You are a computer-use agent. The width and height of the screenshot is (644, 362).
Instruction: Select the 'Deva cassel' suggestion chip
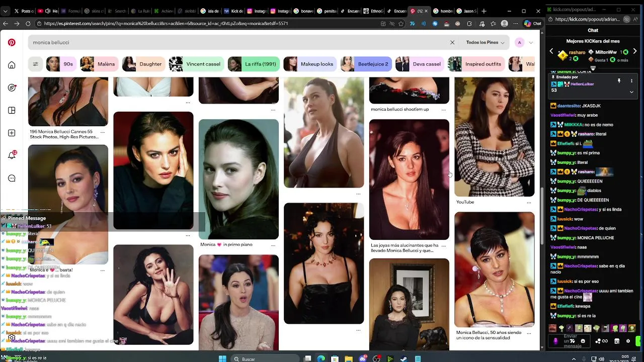[420, 64]
